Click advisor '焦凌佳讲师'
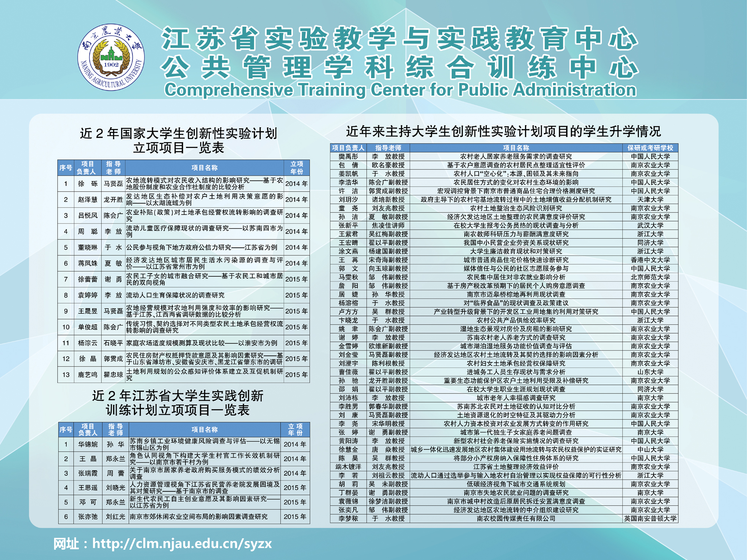This screenshot has width=747, height=560. (388, 225)
